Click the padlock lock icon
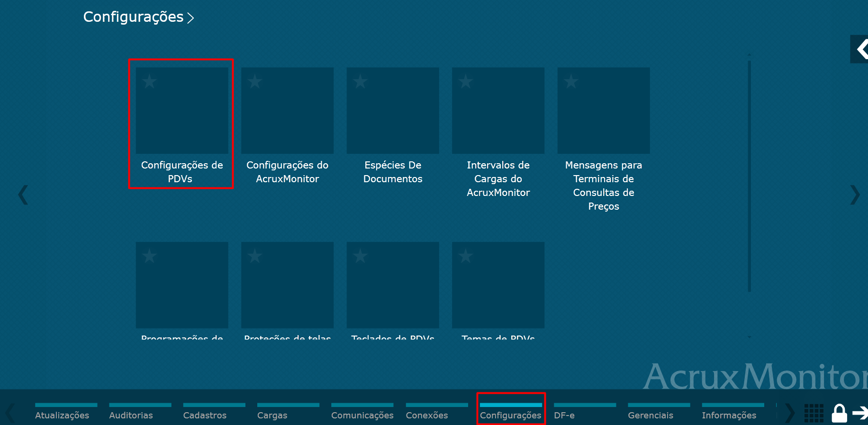The width and height of the screenshot is (868, 425). click(840, 413)
